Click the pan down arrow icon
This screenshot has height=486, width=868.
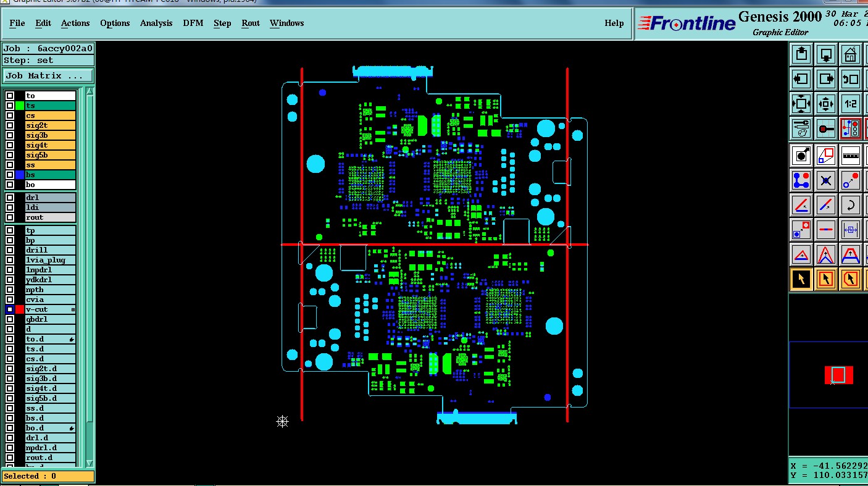point(826,54)
